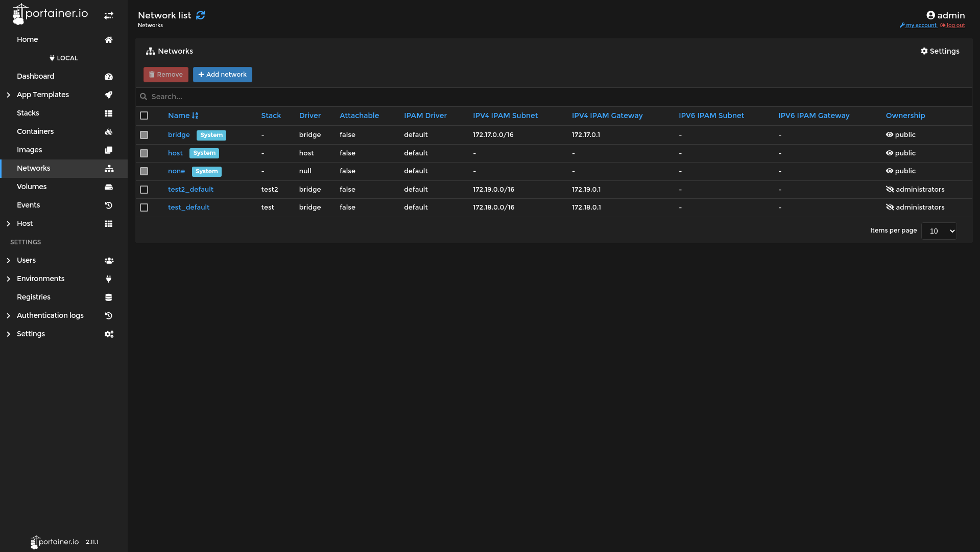Click the Networks sitemap sidebar icon
This screenshot has width=980, height=552.
tap(109, 169)
